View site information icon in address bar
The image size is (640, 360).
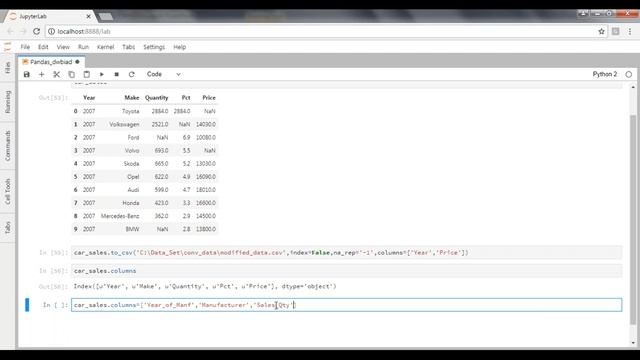pos(51,31)
